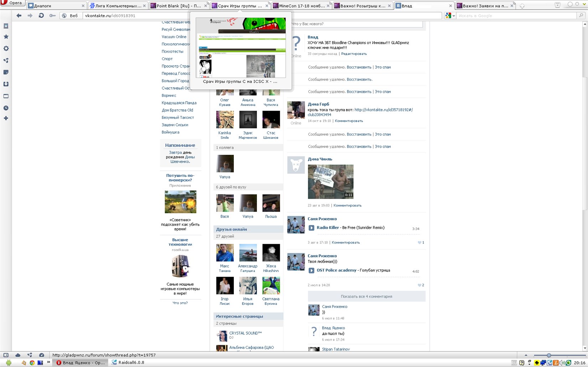Viewport: 588px width, 367px height.
Task: Like the OST Police academy post
Action: (421, 285)
